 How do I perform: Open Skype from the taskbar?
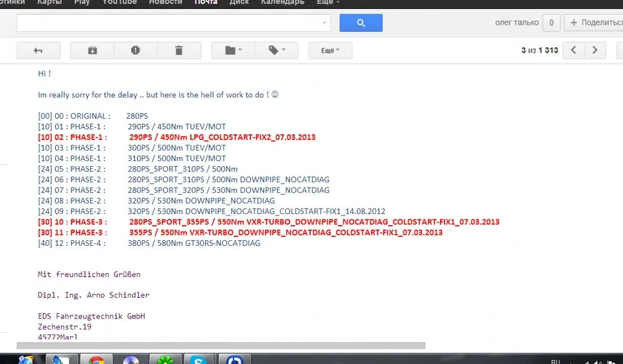[x=198, y=359]
